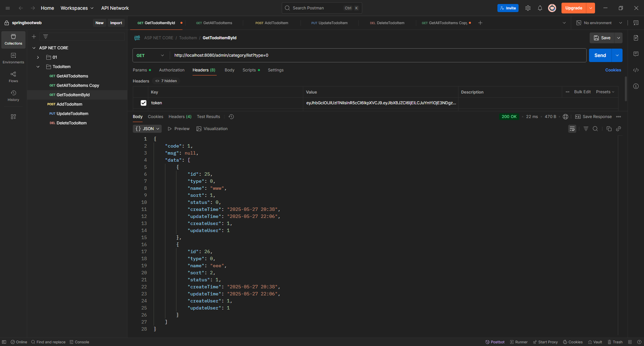
Task: Switch to the Authorization tab
Action: click(171, 70)
